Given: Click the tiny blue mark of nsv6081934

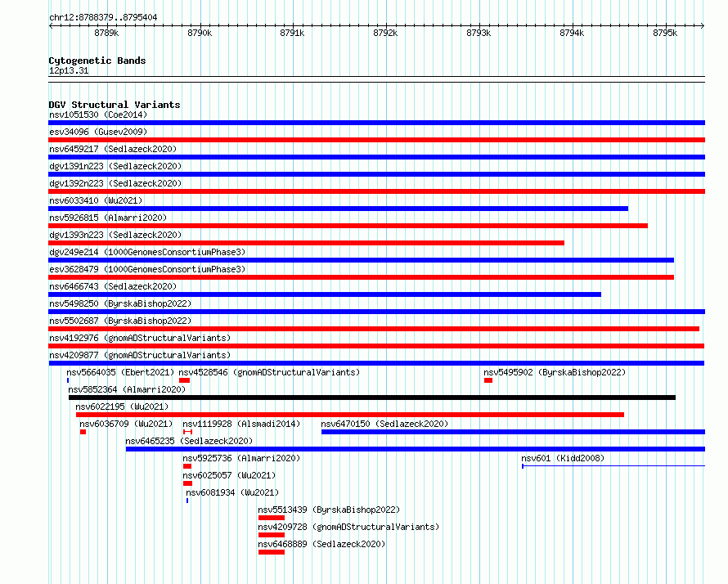Looking at the screenshot, I should [187, 501].
